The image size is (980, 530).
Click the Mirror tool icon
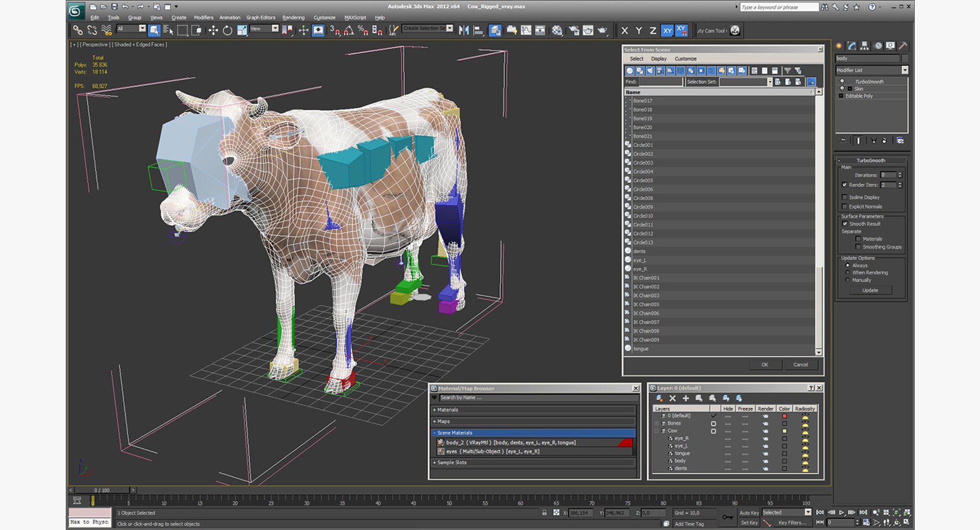pos(463,30)
